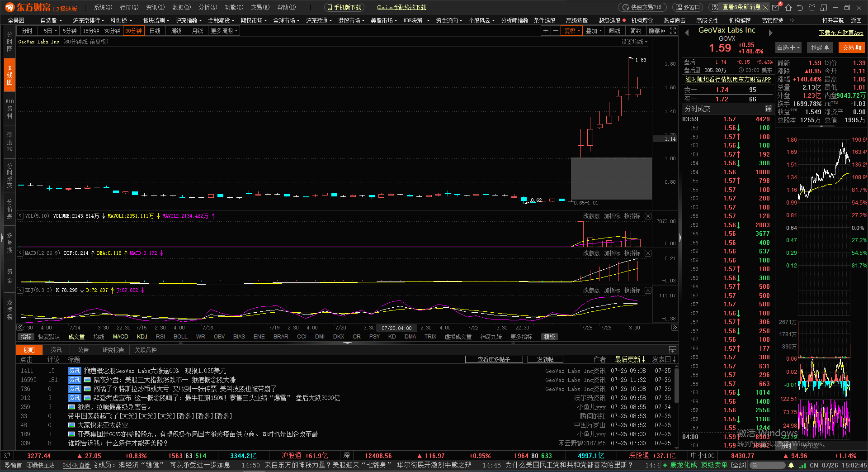Open the skin (shirt) theme icon
The image size is (868, 472).
(812, 7)
